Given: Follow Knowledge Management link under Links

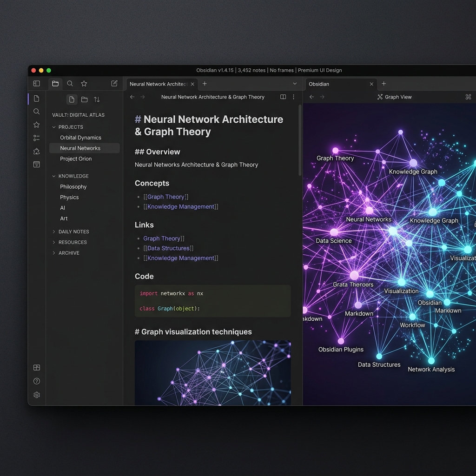Looking at the screenshot, I should 181,258.
